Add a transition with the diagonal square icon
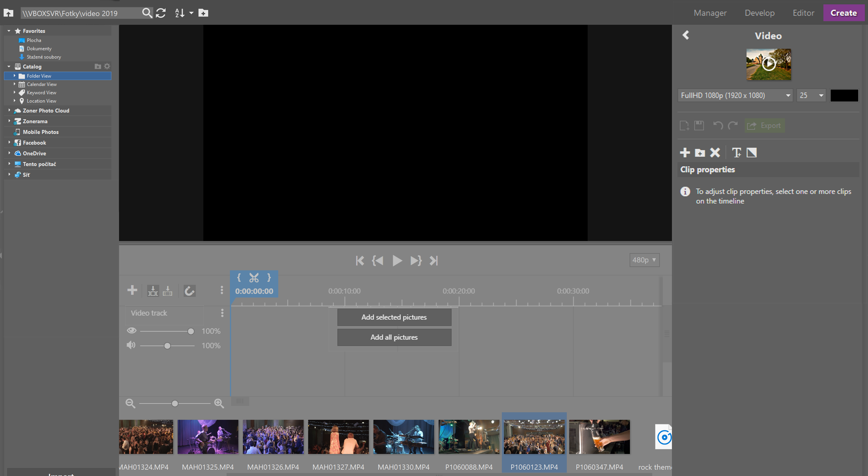This screenshot has width=868, height=476. click(x=751, y=153)
